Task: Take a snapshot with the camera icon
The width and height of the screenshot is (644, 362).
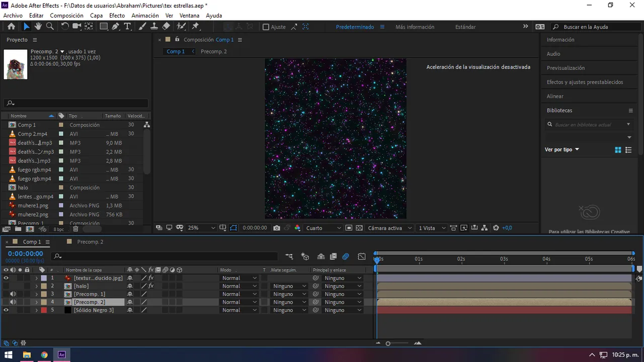Action: coord(277,228)
